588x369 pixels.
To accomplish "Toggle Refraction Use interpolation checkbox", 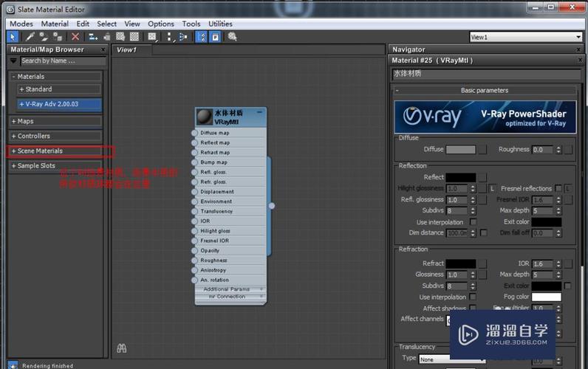I will tap(474, 297).
